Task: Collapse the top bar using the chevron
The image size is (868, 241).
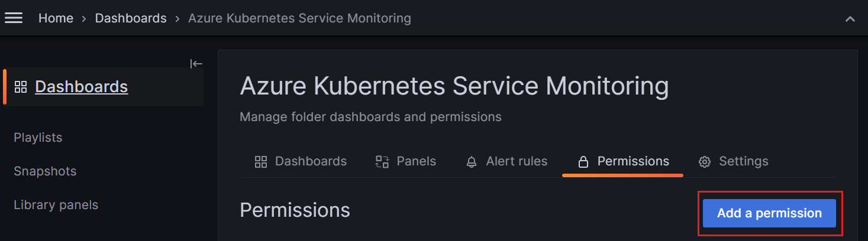Action: pos(850,19)
